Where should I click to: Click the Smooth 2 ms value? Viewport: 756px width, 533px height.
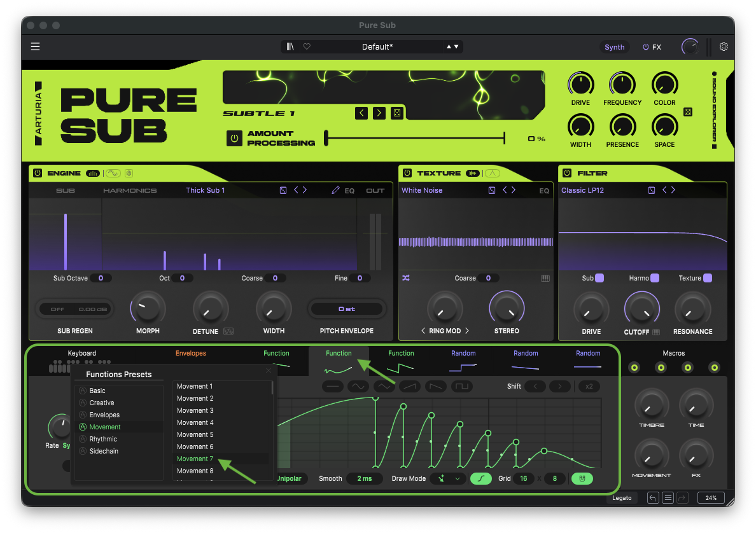(x=365, y=478)
